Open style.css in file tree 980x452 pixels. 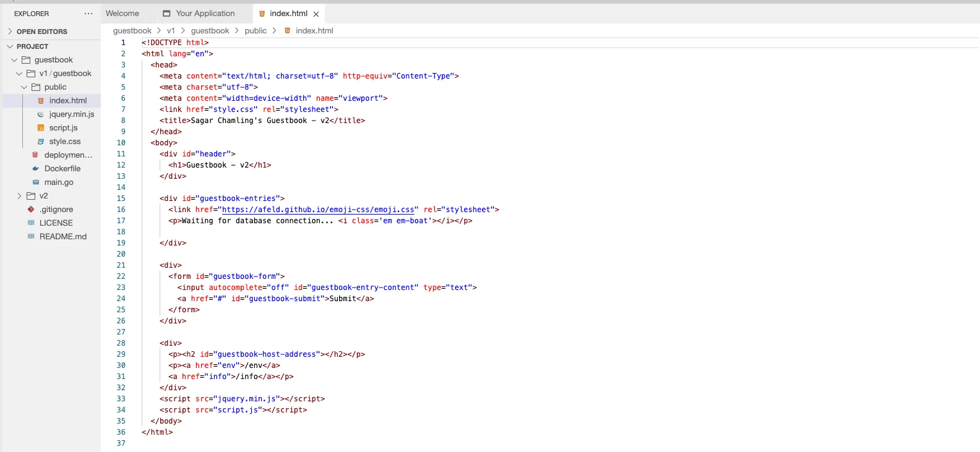tap(65, 142)
